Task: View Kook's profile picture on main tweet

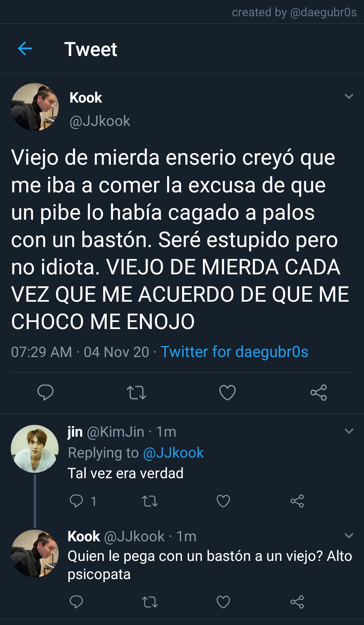Action: click(x=35, y=107)
